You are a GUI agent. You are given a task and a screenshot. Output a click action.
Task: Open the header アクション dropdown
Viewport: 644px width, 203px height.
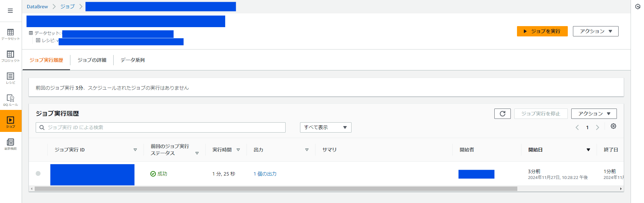click(x=595, y=31)
